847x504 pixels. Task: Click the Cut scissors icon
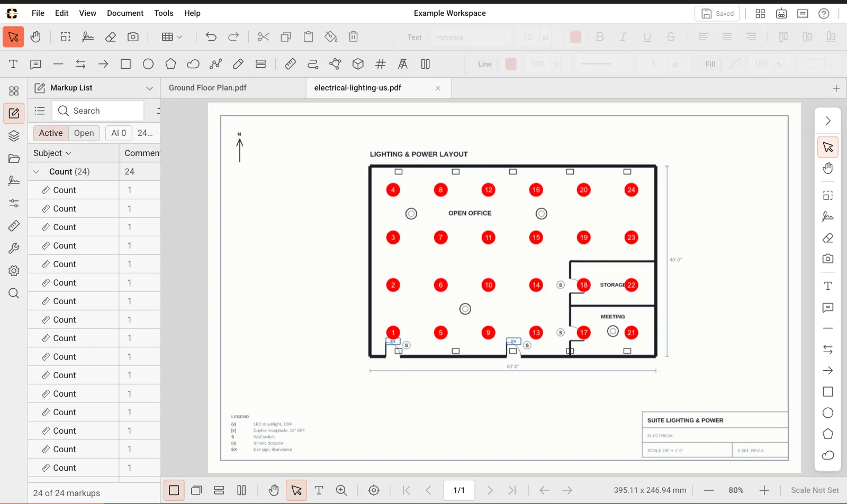(264, 36)
